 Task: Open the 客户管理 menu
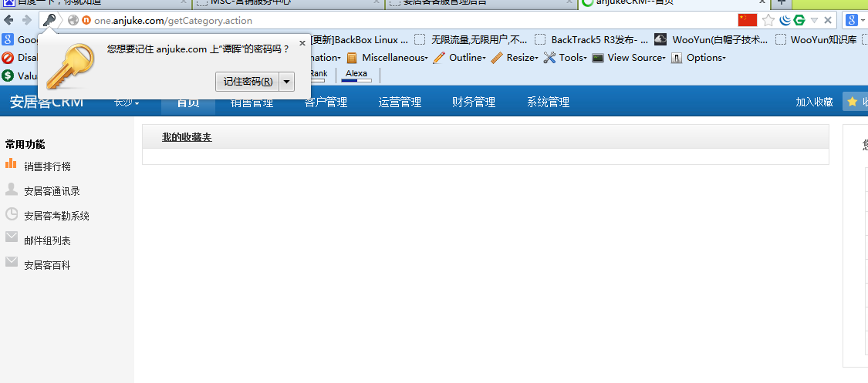pyautogui.click(x=326, y=102)
